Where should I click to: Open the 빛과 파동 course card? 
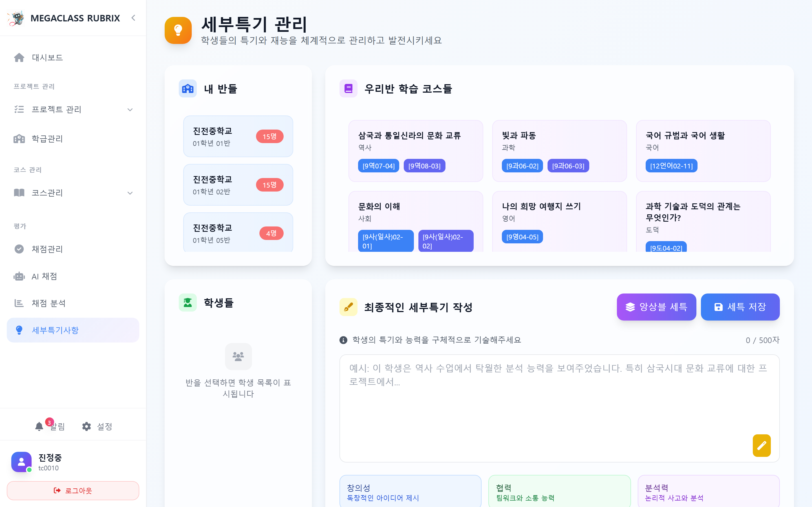[559, 151]
